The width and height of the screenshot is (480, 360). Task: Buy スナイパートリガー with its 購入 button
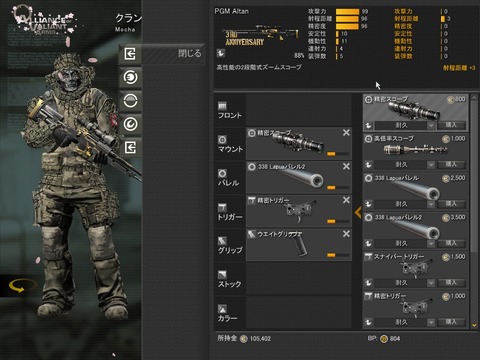click(451, 282)
